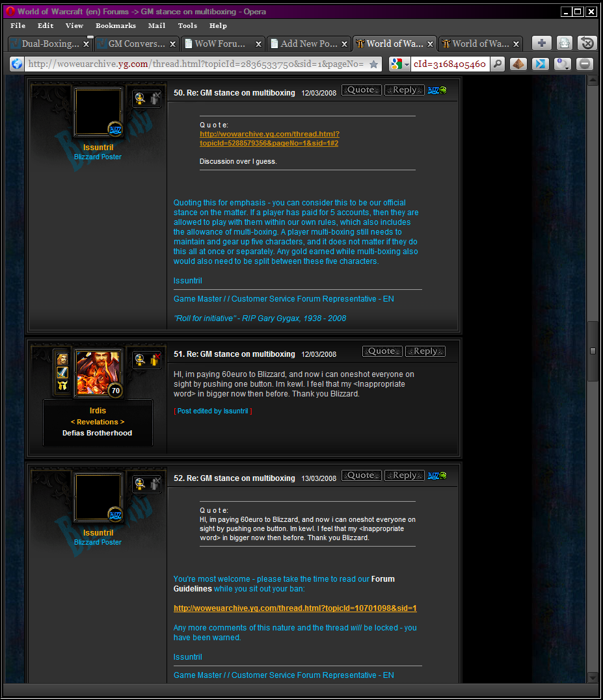Click the page scrollbar thumb

593,351
